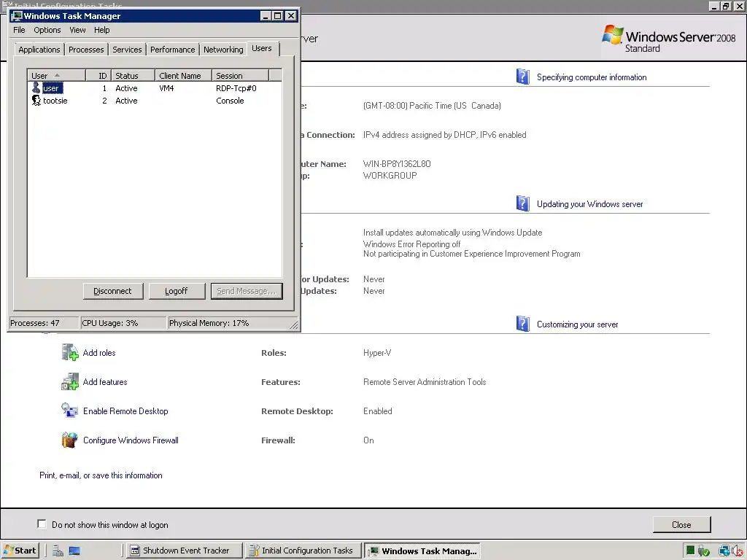Open the Customizing your server help link
This screenshot has width=747, height=560.
tap(578, 324)
